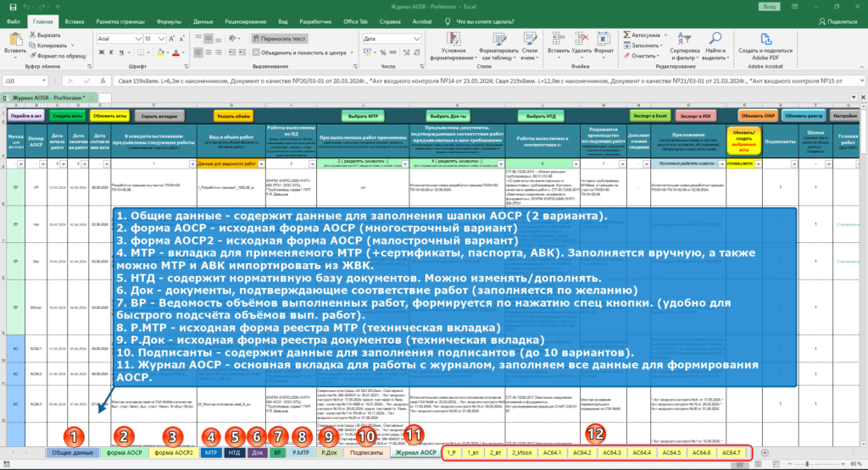This screenshot has height=470, width=868.
Task: Switch to Формулы ribbon tab
Action: coord(169,21)
